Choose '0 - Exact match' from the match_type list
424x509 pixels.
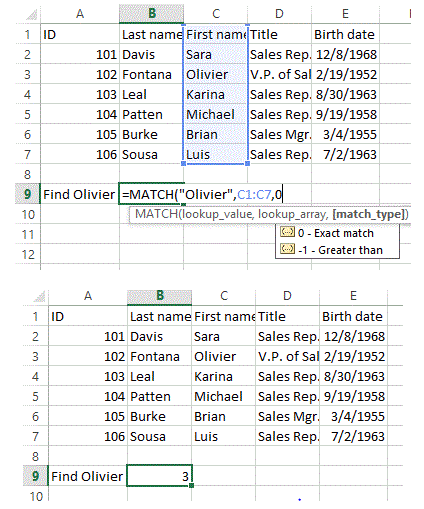tap(335, 233)
